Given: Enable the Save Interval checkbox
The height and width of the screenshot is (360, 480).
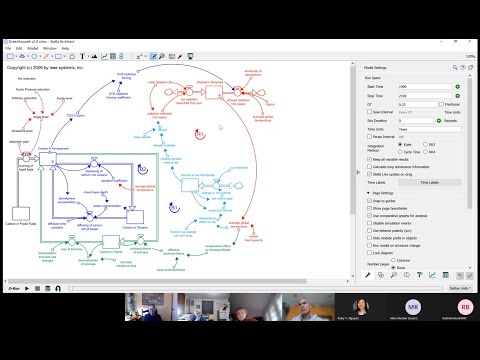Looking at the screenshot, I should [369, 112].
